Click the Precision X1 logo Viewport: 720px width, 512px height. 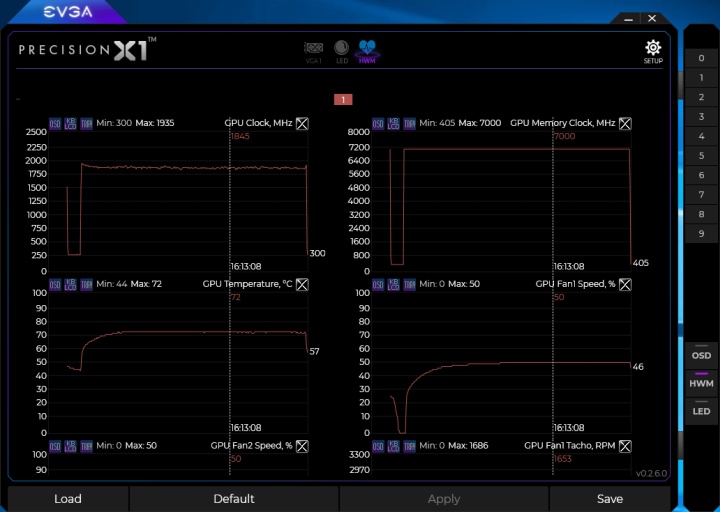coord(87,49)
